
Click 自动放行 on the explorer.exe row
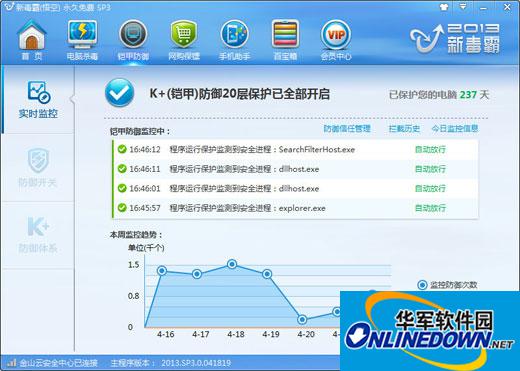tap(430, 208)
